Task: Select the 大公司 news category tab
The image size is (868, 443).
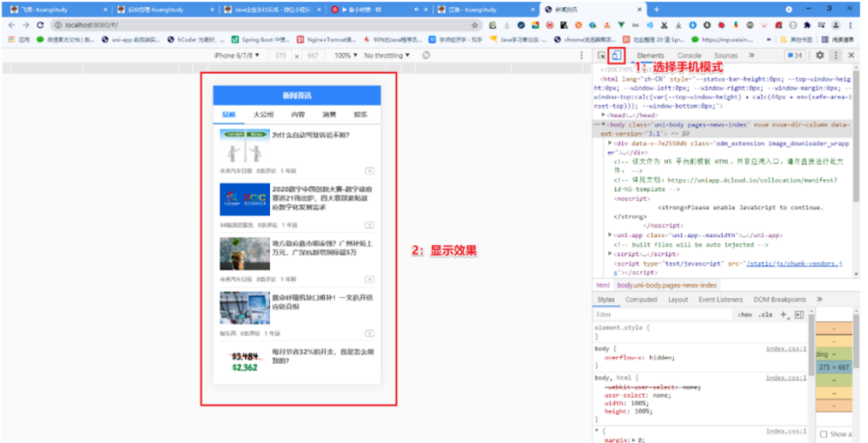Action: (x=263, y=114)
